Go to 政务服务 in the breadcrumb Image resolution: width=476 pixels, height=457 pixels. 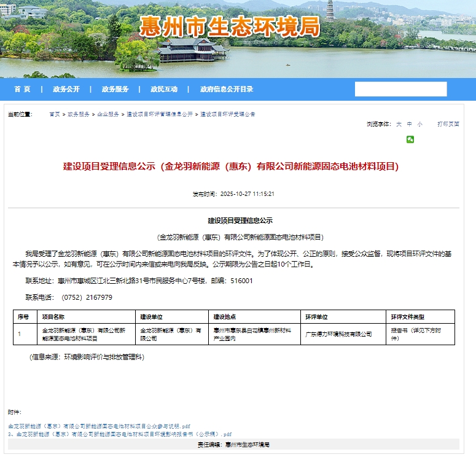[79, 114]
